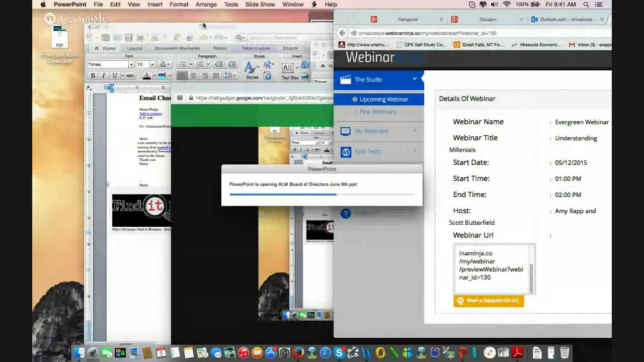Click the browser address bar URL
The image size is (644, 362).
pyautogui.click(x=427, y=33)
